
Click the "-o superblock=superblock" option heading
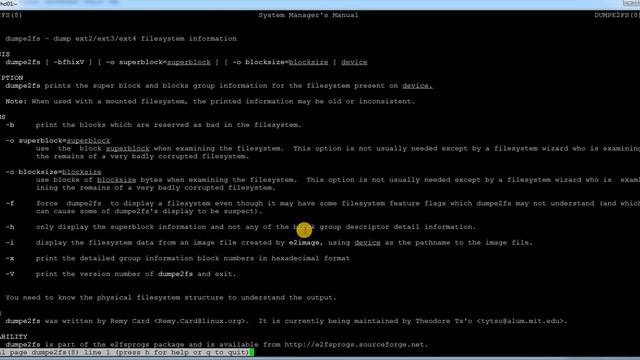point(58,140)
